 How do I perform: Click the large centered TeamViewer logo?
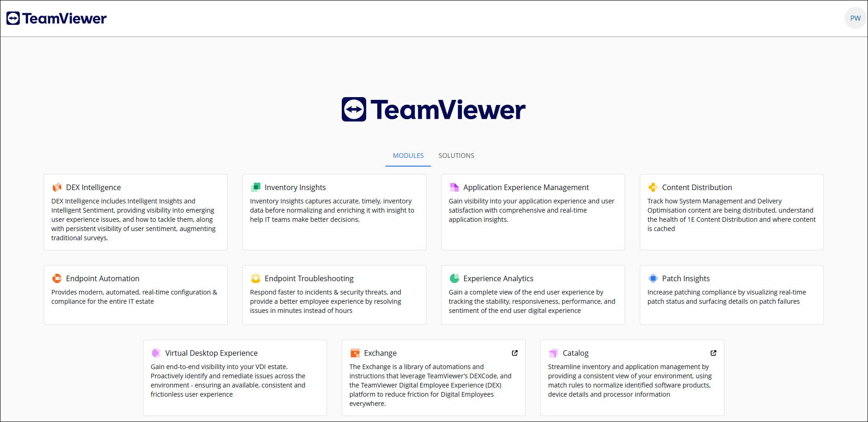coord(433,110)
